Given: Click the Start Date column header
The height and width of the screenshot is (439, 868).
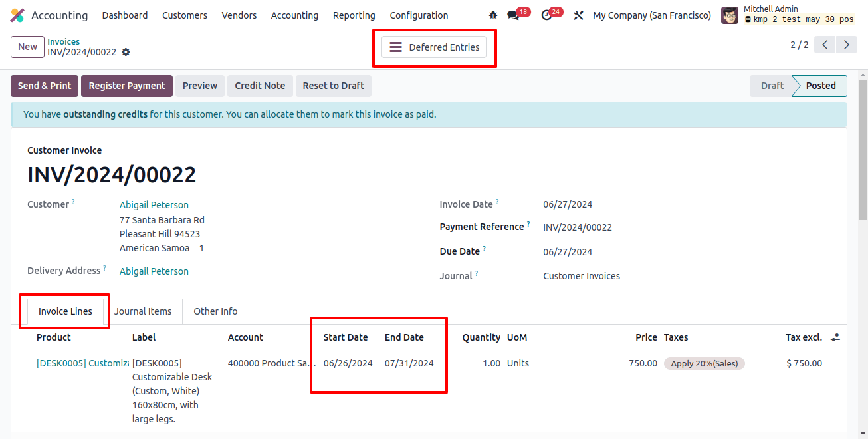Looking at the screenshot, I should (x=346, y=337).
